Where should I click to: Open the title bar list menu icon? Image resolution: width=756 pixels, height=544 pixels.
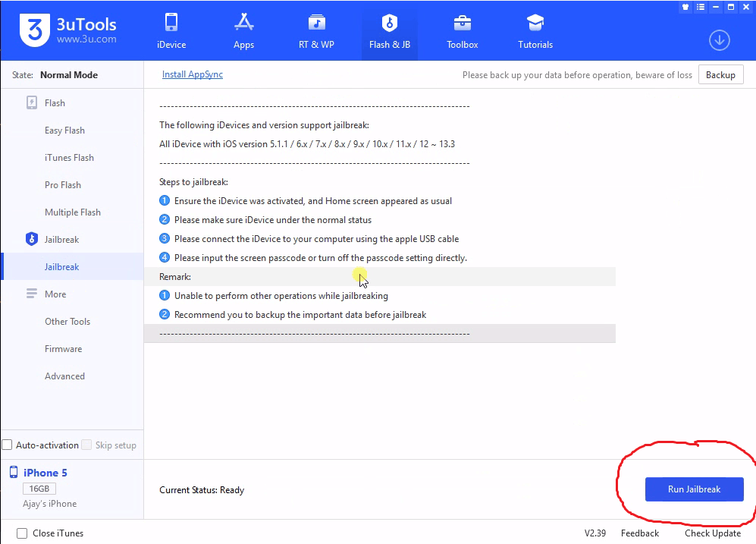point(701,7)
